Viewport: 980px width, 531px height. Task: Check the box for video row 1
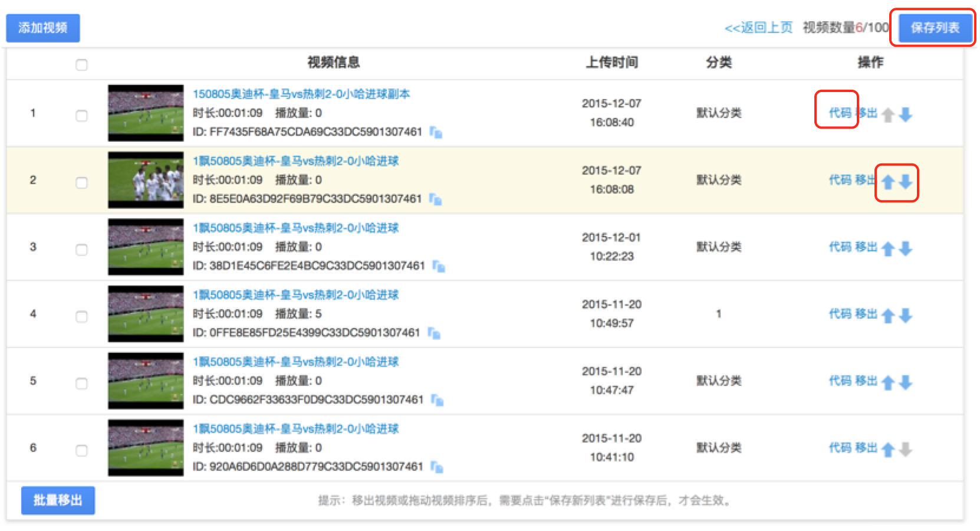(x=81, y=116)
